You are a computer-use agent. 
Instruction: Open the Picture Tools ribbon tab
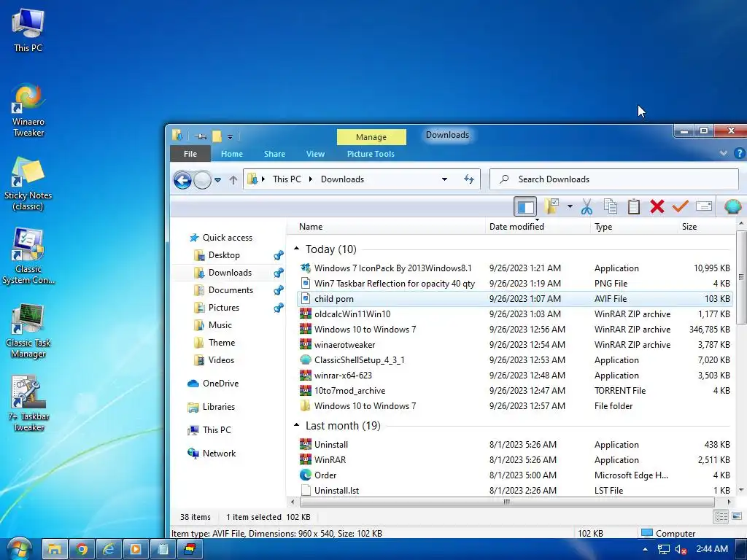371,154
